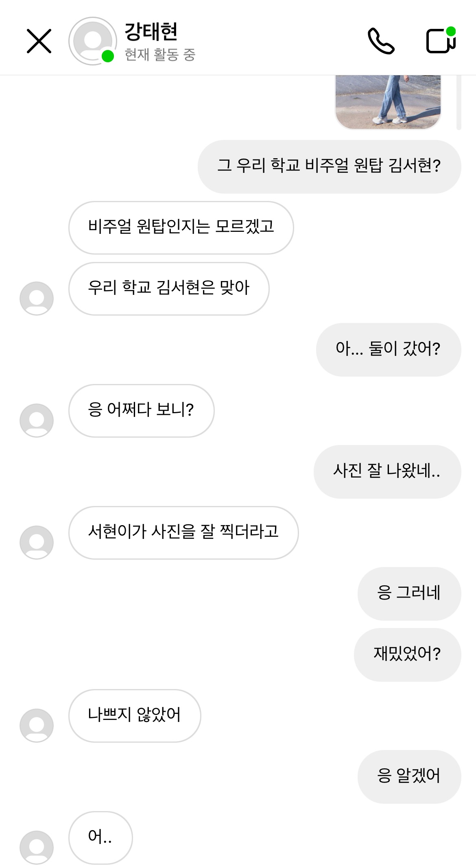This screenshot has height=868, width=476.
Task: Select the message '그 우리 학교 비주얼 원탑 김서현?'
Action: 329,166
